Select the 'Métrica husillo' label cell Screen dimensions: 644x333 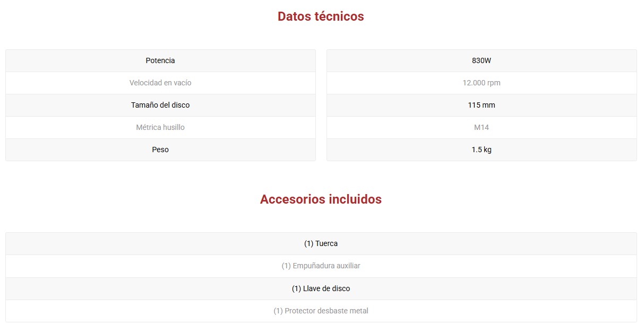(x=160, y=127)
